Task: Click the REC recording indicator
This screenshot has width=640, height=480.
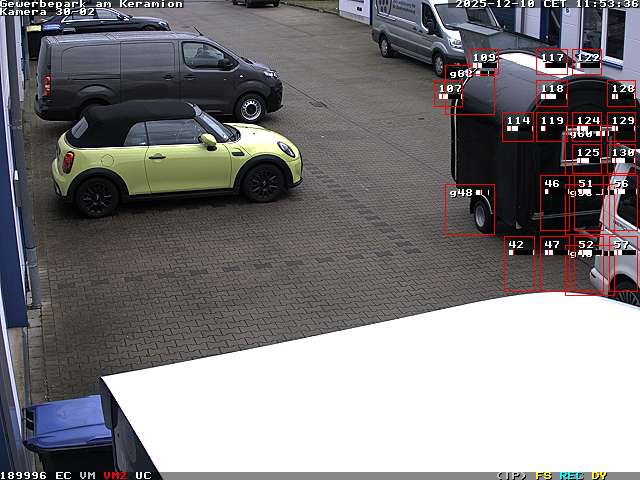Action: coord(571,475)
